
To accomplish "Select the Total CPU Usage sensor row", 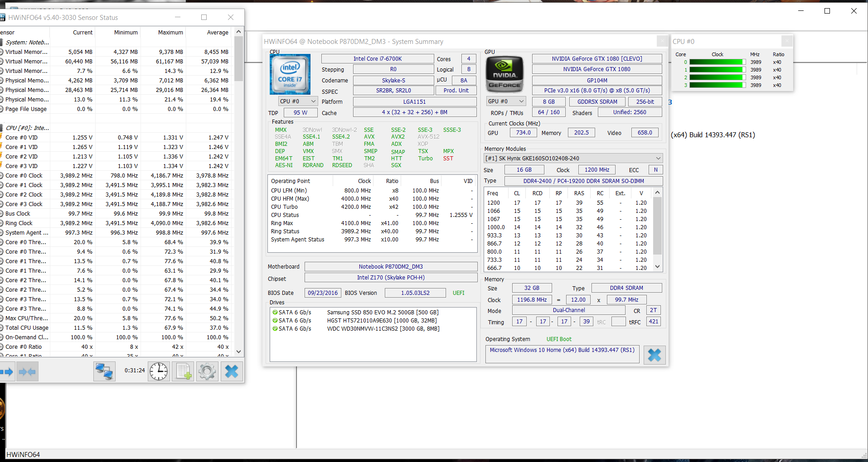I will point(27,328).
